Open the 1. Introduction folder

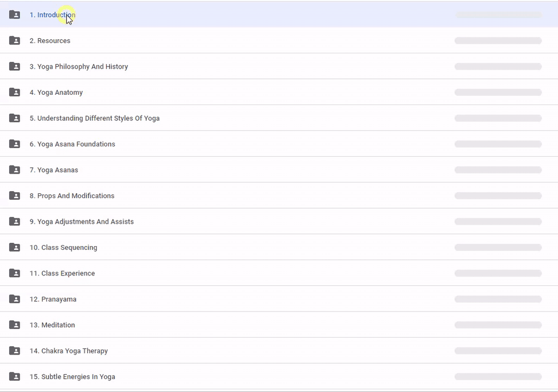point(52,15)
